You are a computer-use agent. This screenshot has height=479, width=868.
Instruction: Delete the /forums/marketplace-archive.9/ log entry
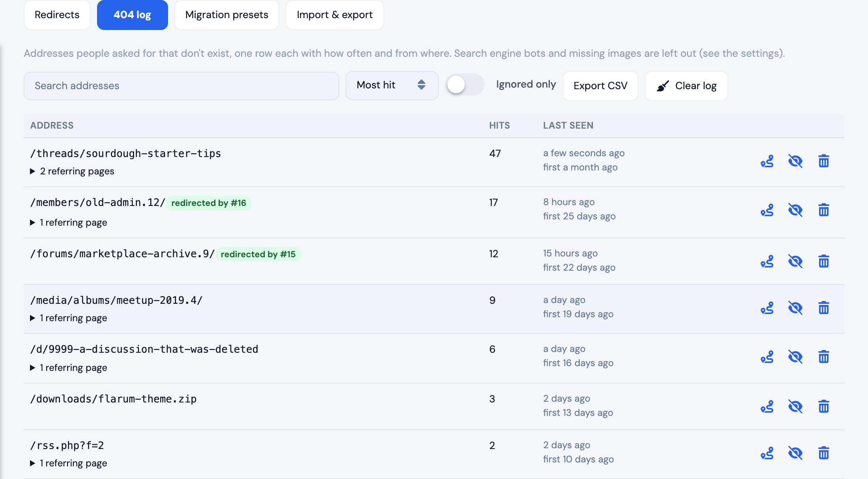pos(824,262)
